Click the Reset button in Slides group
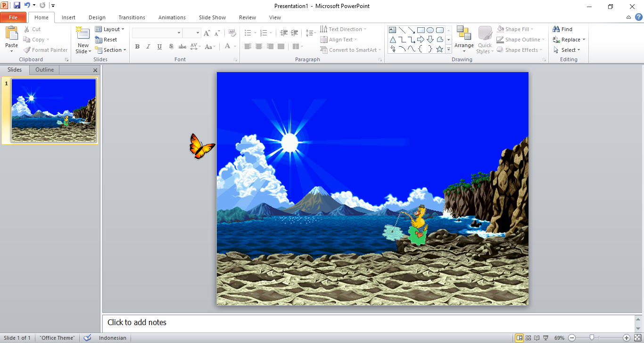This screenshot has width=644, height=343. 106,40
